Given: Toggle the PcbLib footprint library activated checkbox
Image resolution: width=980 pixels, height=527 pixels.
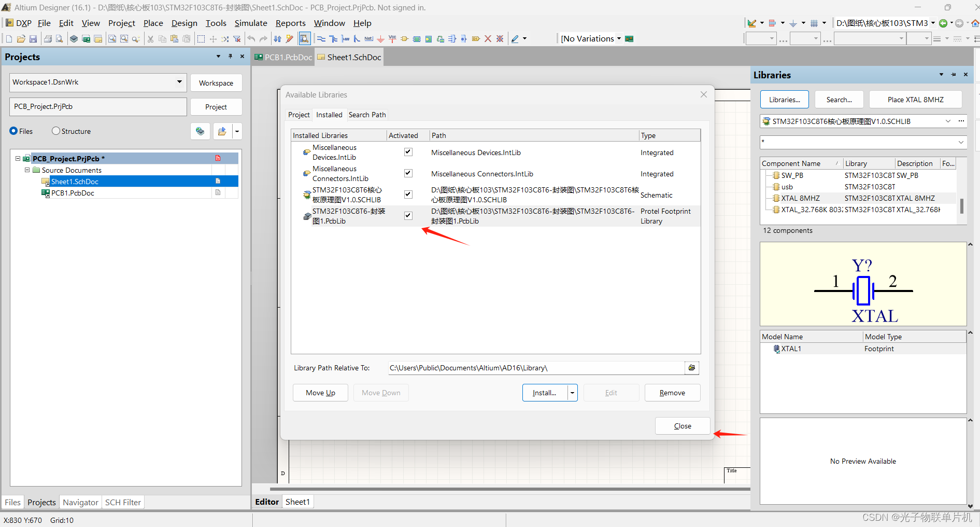Looking at the screenshot, I should tap(408, 216).
